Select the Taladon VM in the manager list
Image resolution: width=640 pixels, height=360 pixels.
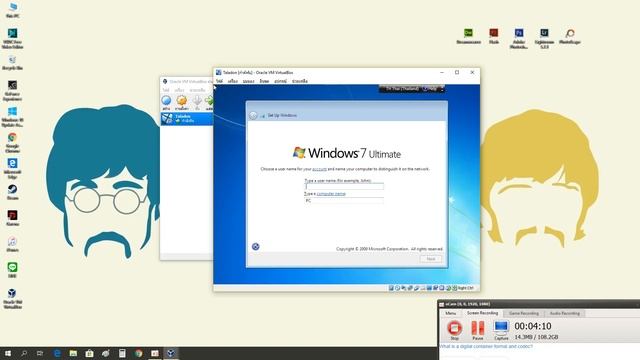coord(187,119)
